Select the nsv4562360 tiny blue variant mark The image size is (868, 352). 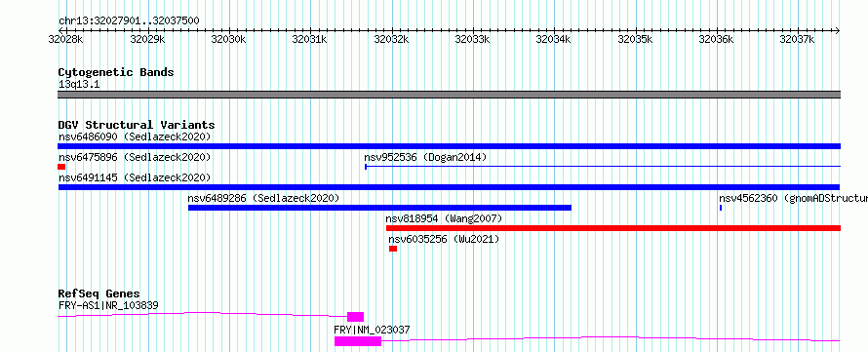pyautogui.click(x=720, y=208)
